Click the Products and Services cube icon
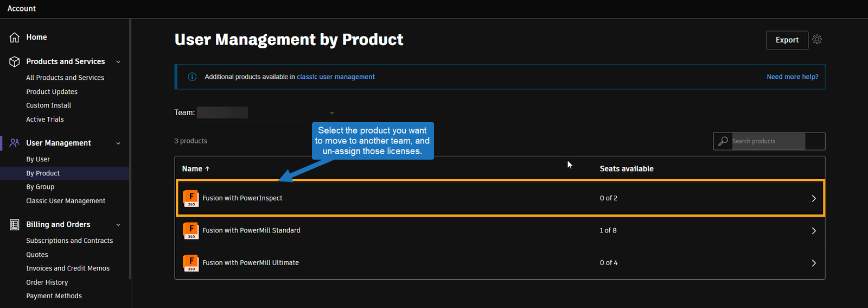 click(x=15, y=61)
